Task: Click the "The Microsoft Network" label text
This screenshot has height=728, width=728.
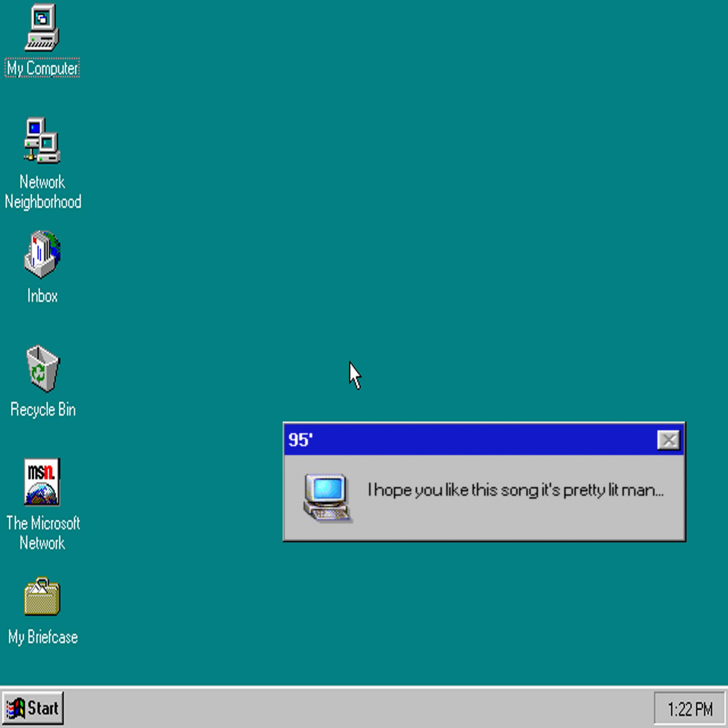Action: [43, 533]
